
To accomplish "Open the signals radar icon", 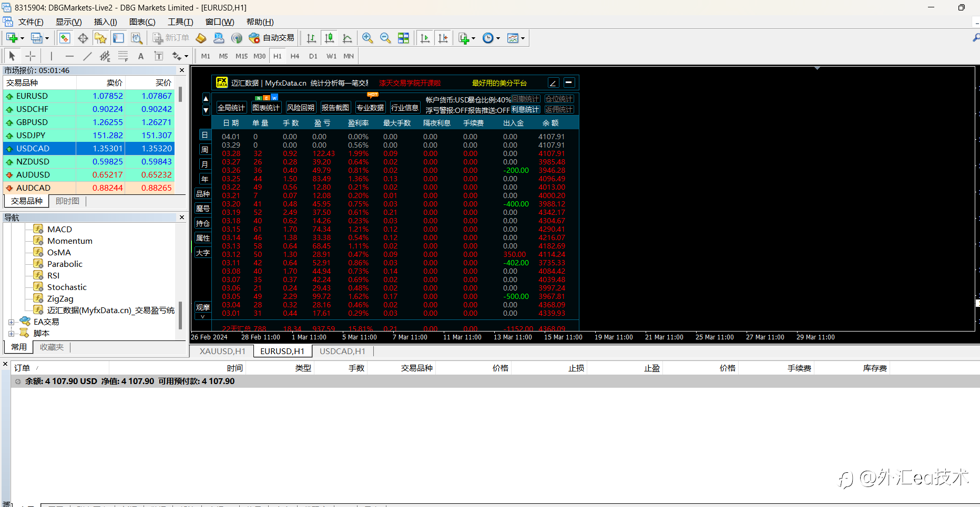I will click(237, 38).
